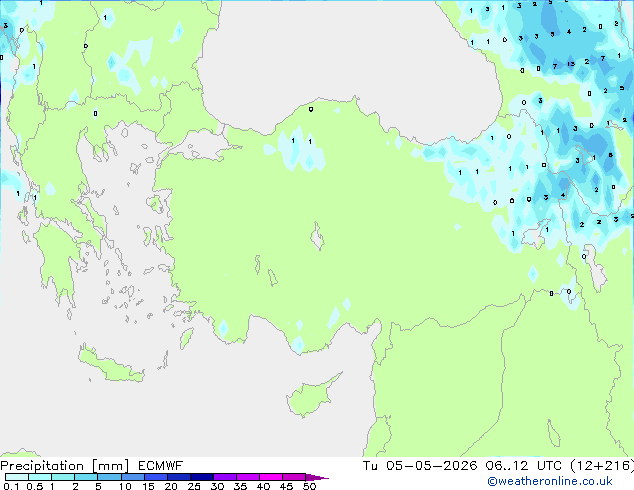Select the 40–45 mm magenta legend swatch
This screenshot has width=634, height=490.
pyautogui.click(x=271, y=477)
